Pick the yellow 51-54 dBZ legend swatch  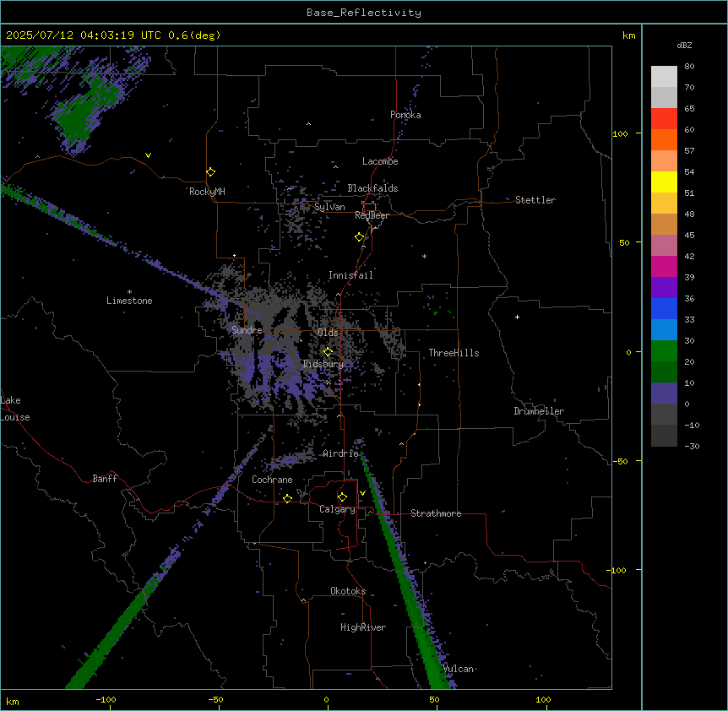pos(664,182)
